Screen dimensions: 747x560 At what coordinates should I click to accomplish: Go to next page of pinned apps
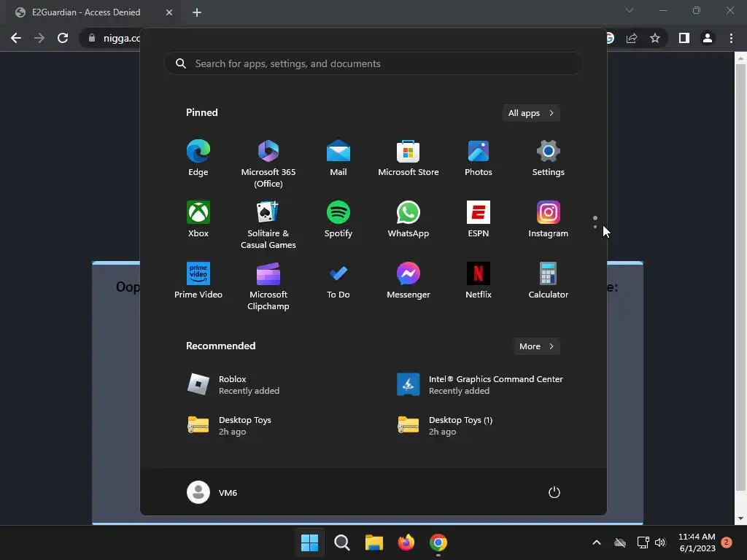tap(595, 227)
